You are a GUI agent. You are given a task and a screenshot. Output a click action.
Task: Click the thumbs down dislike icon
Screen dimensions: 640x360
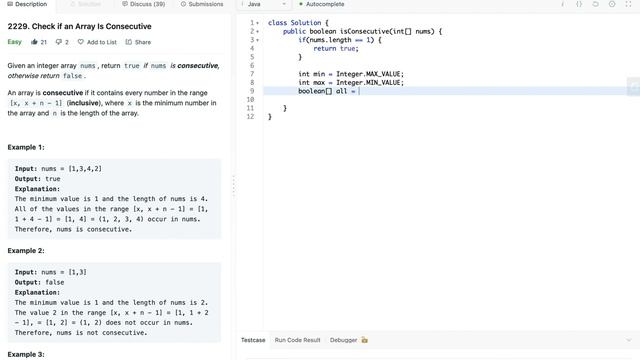pyautogui.click(x=58, y=42)
